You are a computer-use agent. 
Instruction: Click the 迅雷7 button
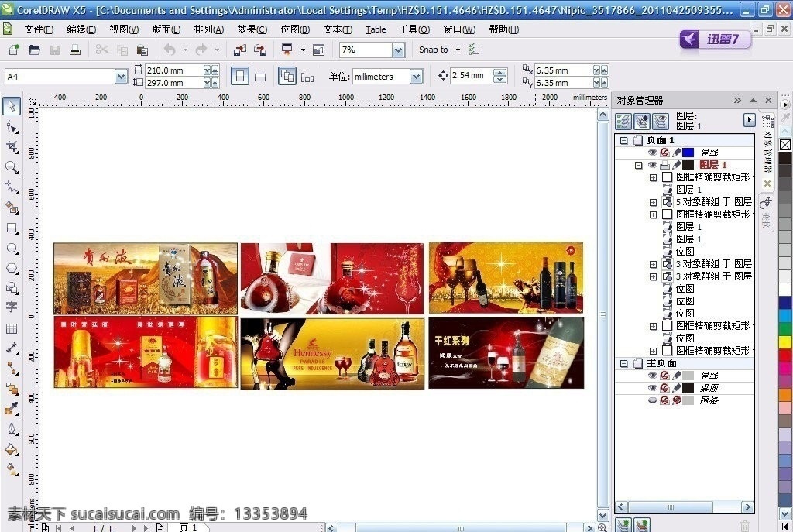pos(715,39)
